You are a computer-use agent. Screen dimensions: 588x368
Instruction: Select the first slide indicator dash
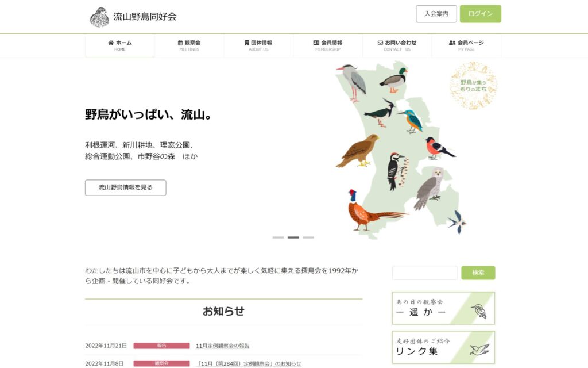pyautogui.click(x=278, y=237)
